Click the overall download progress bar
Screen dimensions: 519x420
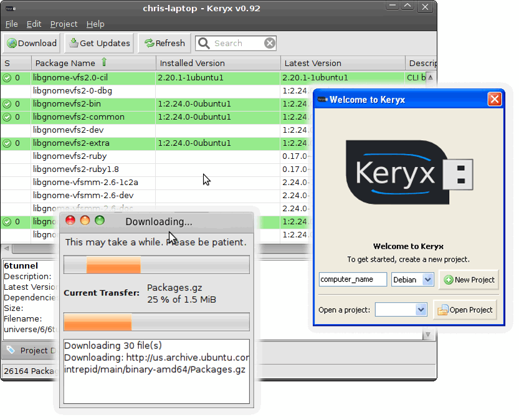coord(156,264)
